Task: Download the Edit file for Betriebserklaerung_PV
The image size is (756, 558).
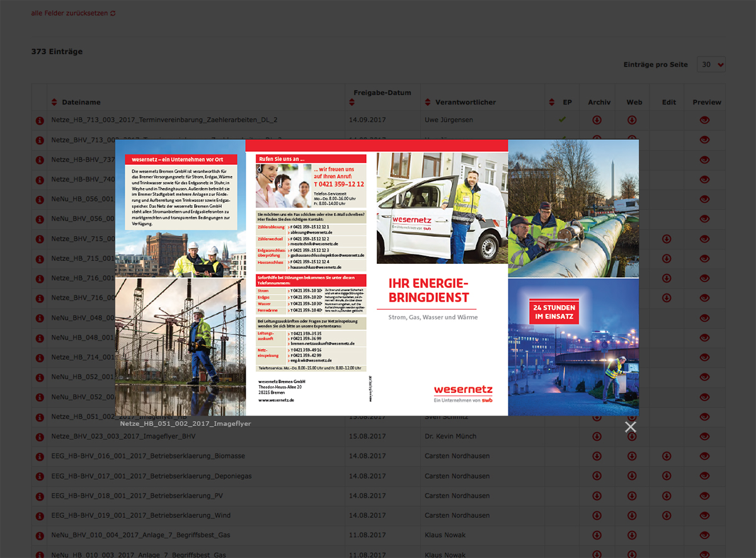Action: point(667,496)
